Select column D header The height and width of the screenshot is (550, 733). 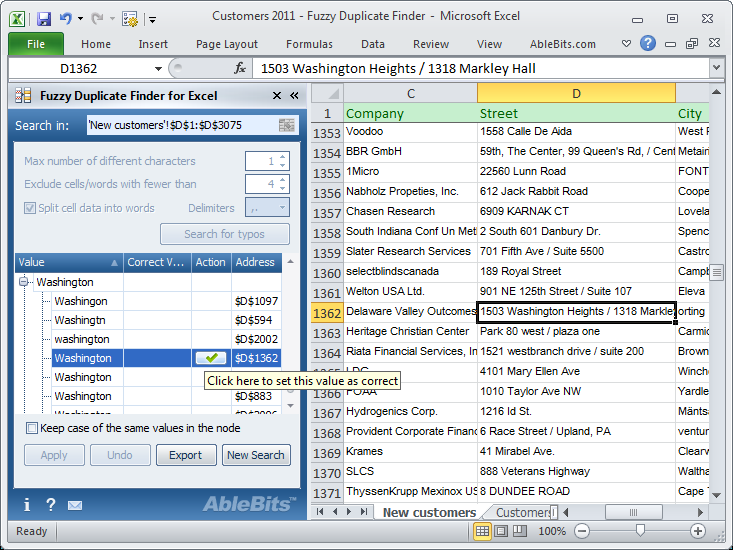pyautogui.click(x=576, y=93)
